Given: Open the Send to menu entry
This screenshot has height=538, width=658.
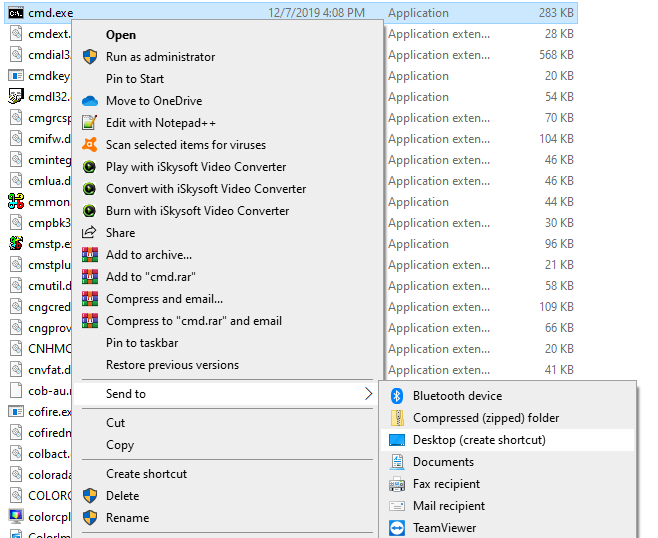Looking at the screenshot, I should (x=225, y=394).
